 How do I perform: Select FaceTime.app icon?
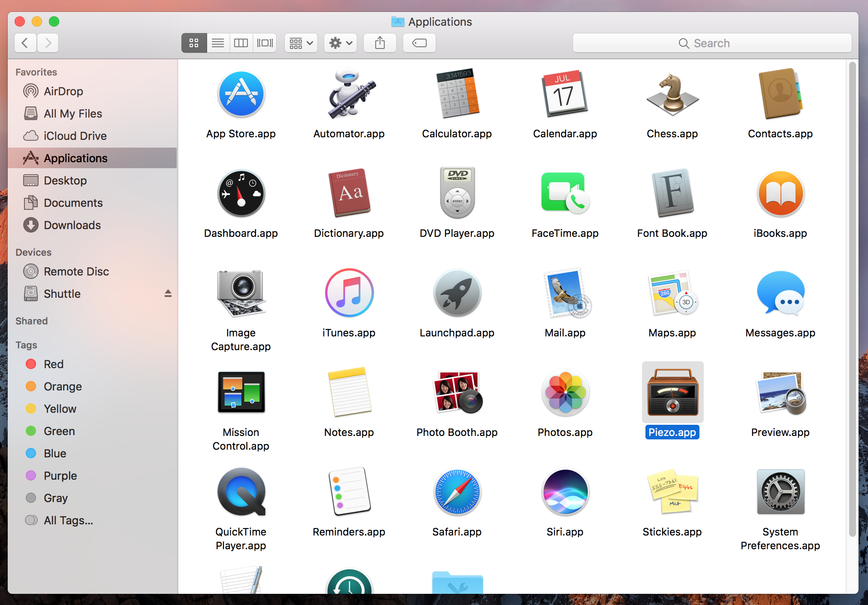coord(565,193)
